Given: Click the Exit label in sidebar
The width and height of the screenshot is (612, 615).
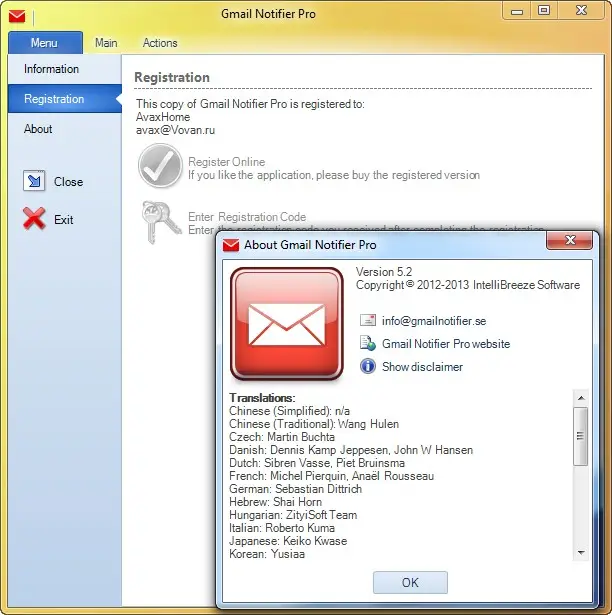Looking at the screenshot, I should point(64,220).
